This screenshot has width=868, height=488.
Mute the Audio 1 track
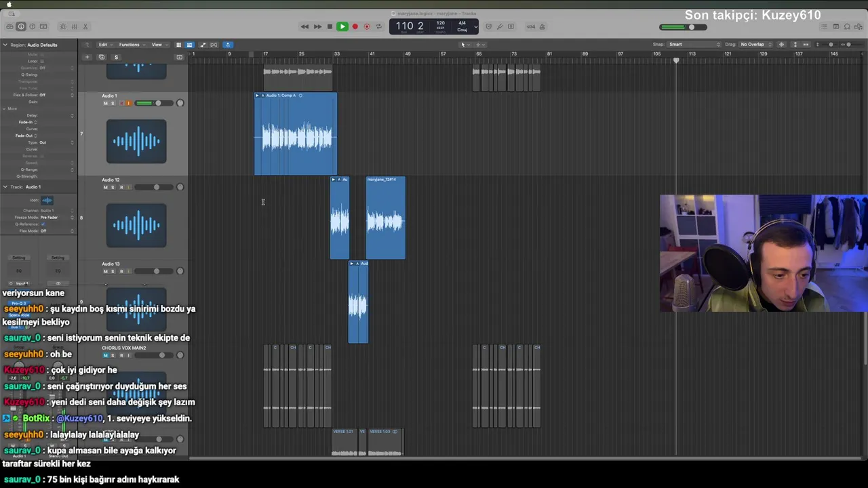tap(105, 103)
